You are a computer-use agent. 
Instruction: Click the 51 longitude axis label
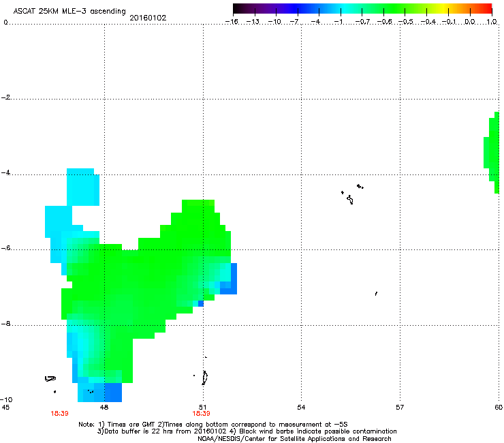click(202, 408)
